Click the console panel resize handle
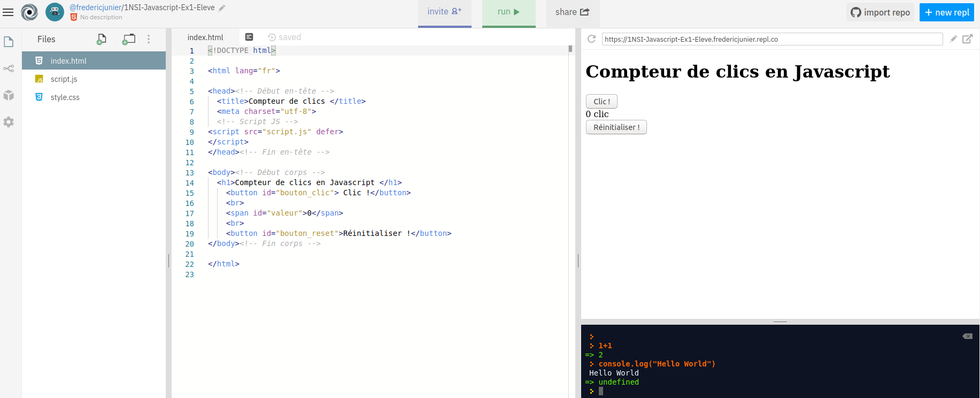 [780, 322]
